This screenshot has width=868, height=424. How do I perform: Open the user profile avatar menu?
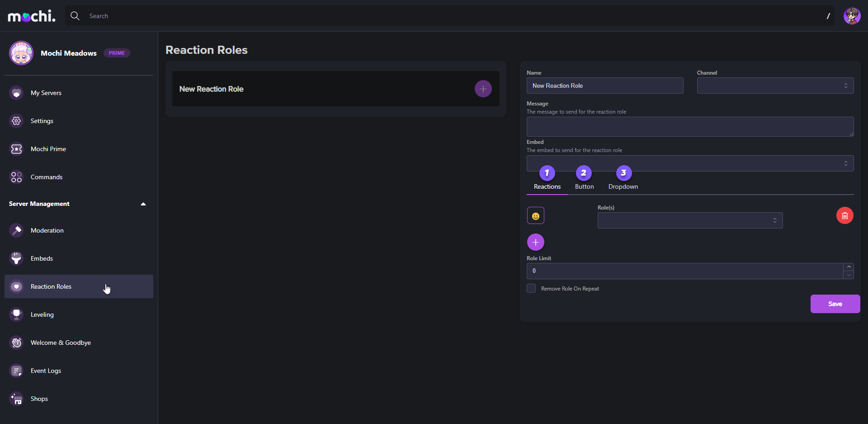[x=852, y=16]
